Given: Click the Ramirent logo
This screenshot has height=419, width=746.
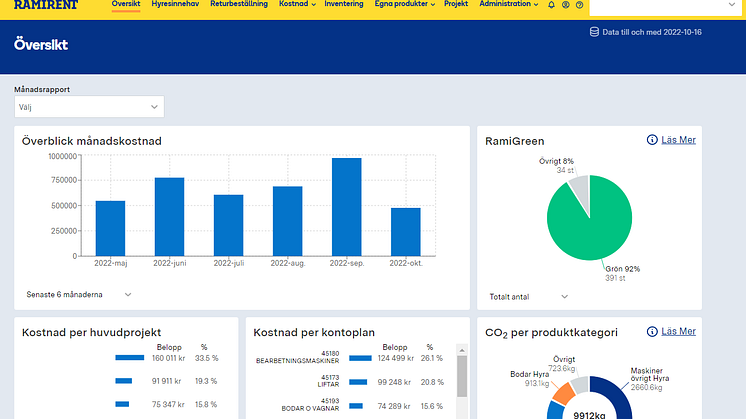Looking at the screenshot, I should 46,5.
